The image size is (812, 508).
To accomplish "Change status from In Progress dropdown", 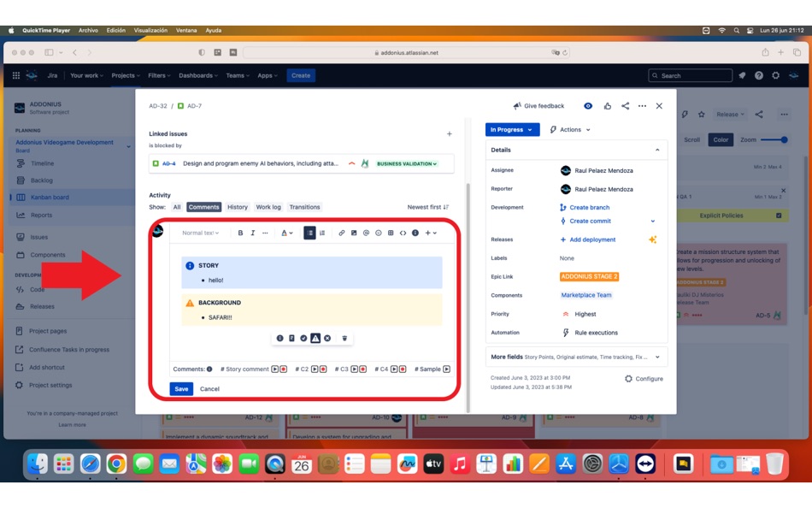I will pyautogui.click(x=512, y=130).
